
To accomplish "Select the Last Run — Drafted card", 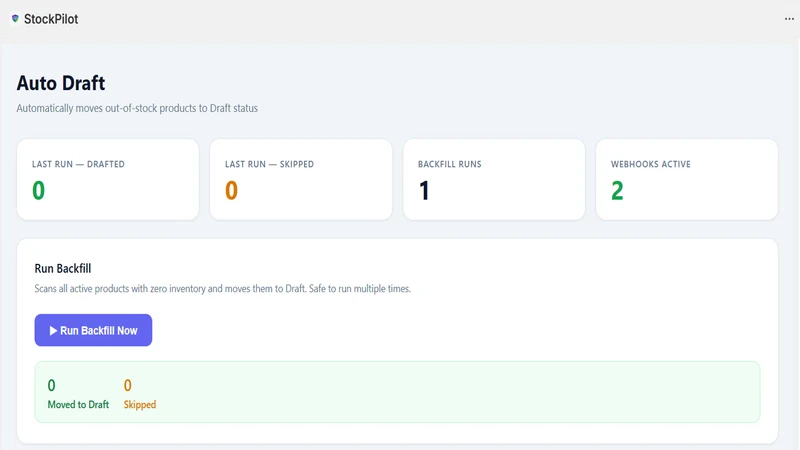I will tap(108, 180).
